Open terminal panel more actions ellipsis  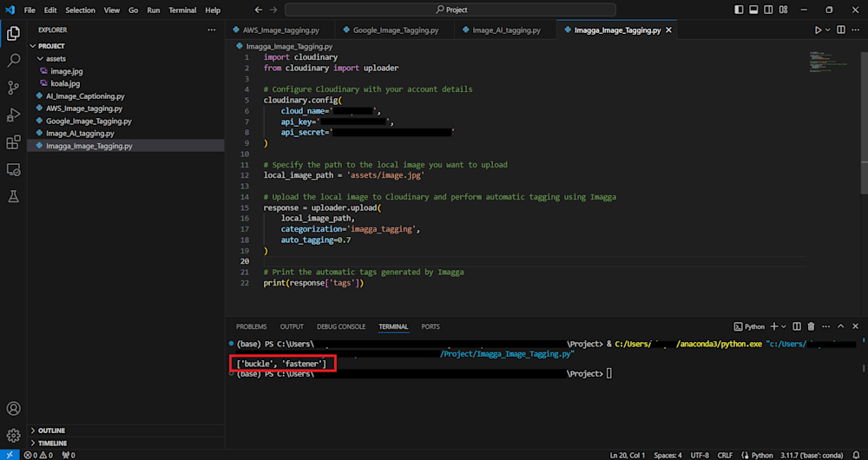(x=826, y=326)
